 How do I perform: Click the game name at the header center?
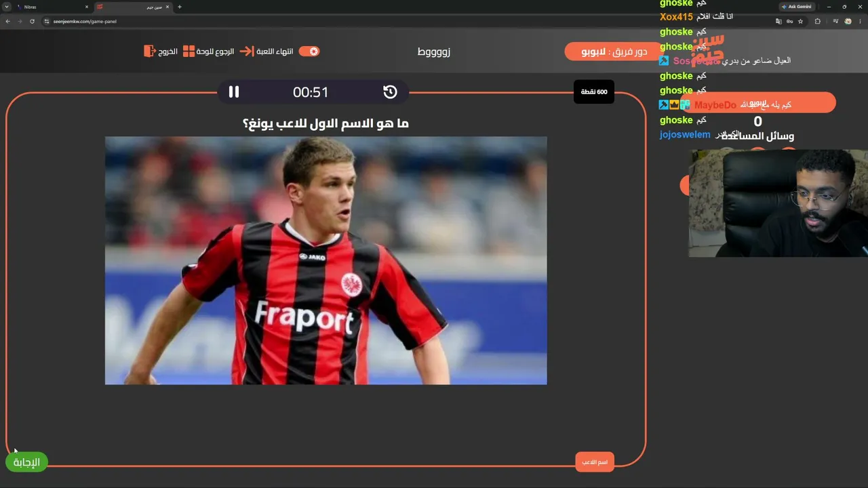434,52
